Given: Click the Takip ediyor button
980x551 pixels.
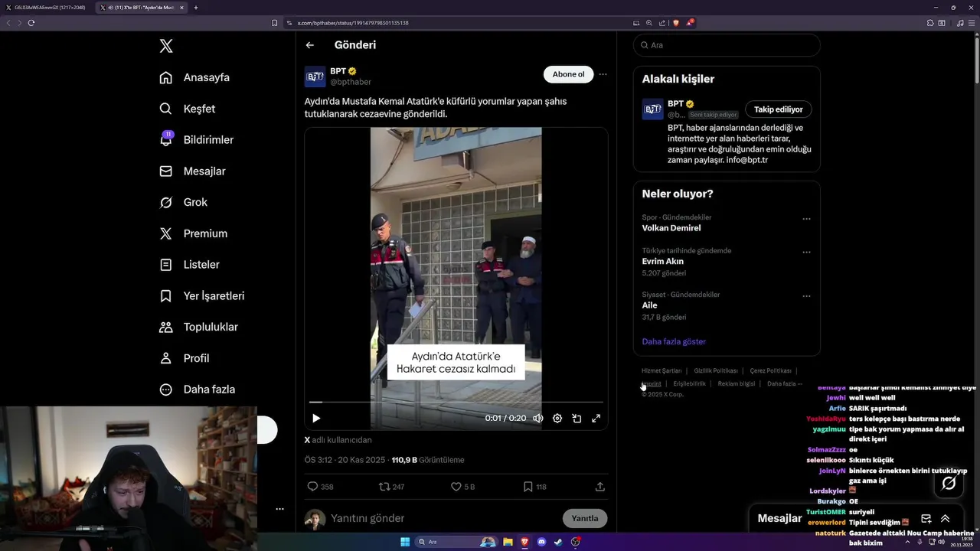Looking at the screenshot, I should 779,109.
